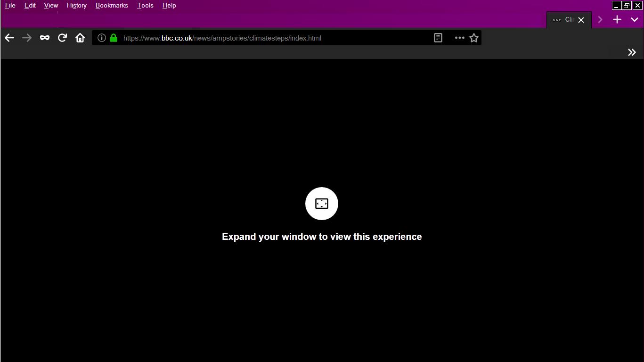Go to the home page

pyautogui.click(x=80, y=38)
